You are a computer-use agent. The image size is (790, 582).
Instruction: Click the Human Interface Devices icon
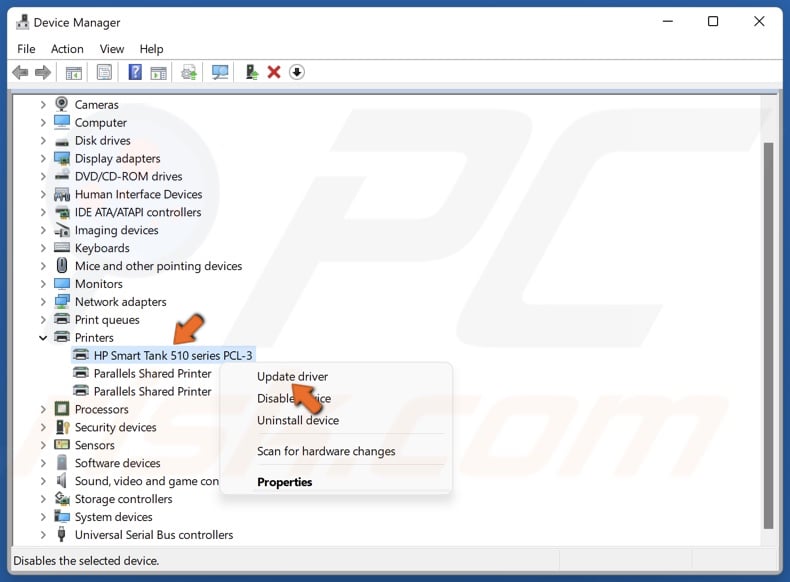tap(62, 194)
